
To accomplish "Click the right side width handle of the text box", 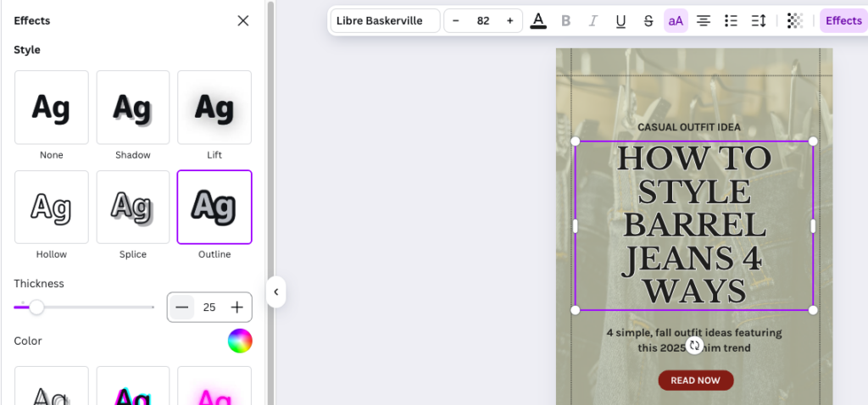I will (x=813, y=225).
